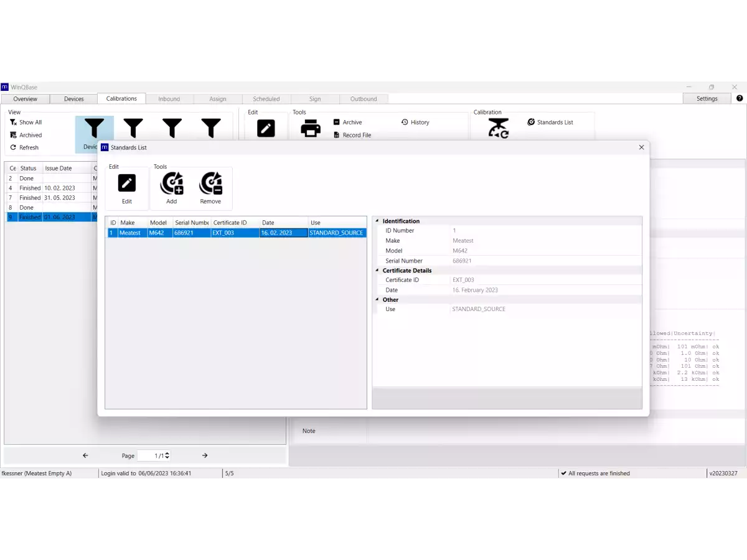Open the Settings button
The image size is (747, 560).
(707, 98)
